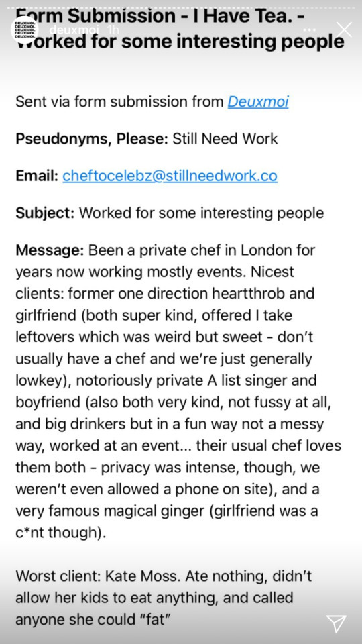Tap the 'Sent via form submission from' text

pos(120,101)
